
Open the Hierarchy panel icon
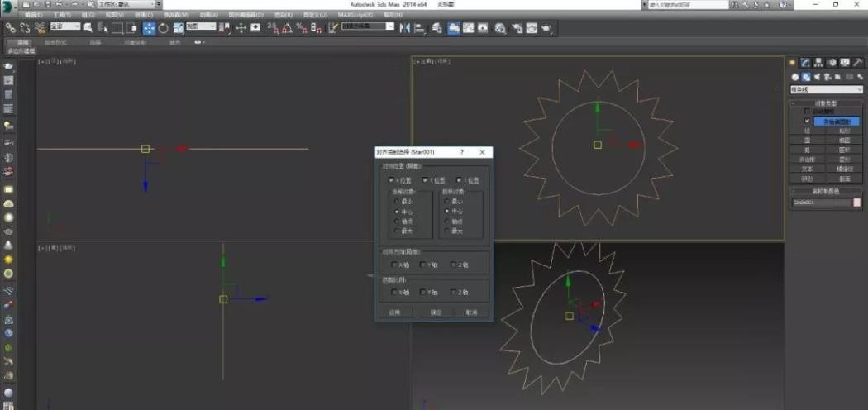pos(818,63)
